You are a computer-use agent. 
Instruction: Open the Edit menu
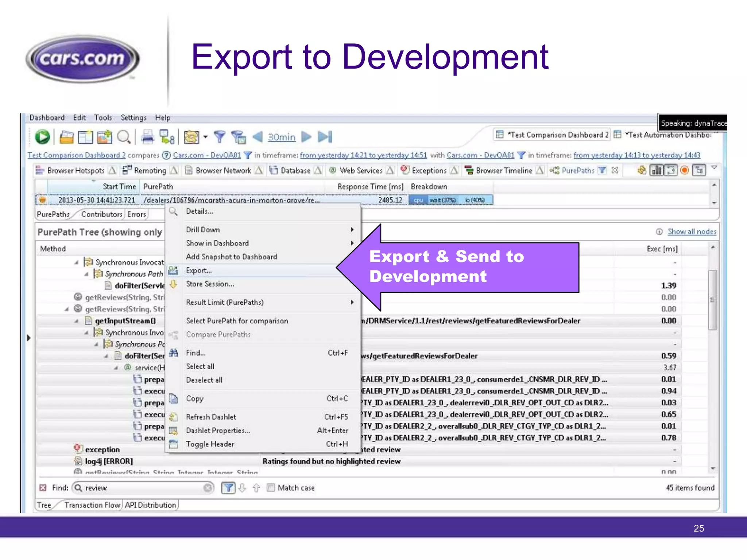80,118
